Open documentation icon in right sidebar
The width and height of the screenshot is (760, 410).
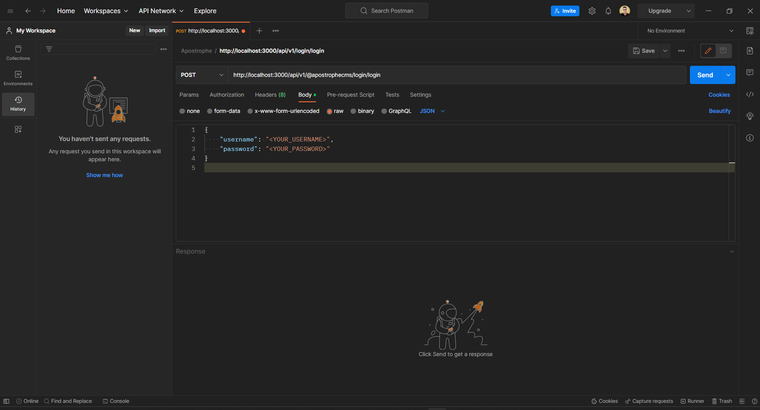click(x=750, y=51)
